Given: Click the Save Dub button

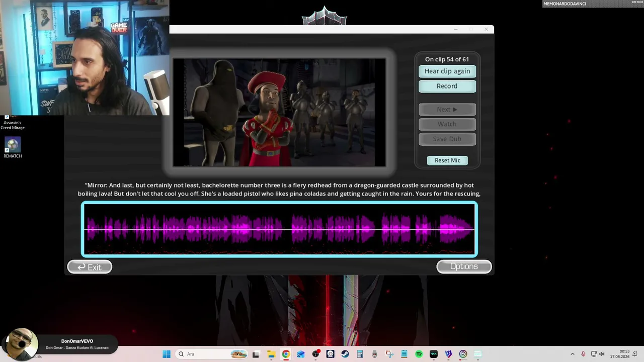Looking at the screenshot, I should pyautogui.click(x=447, y=139).
